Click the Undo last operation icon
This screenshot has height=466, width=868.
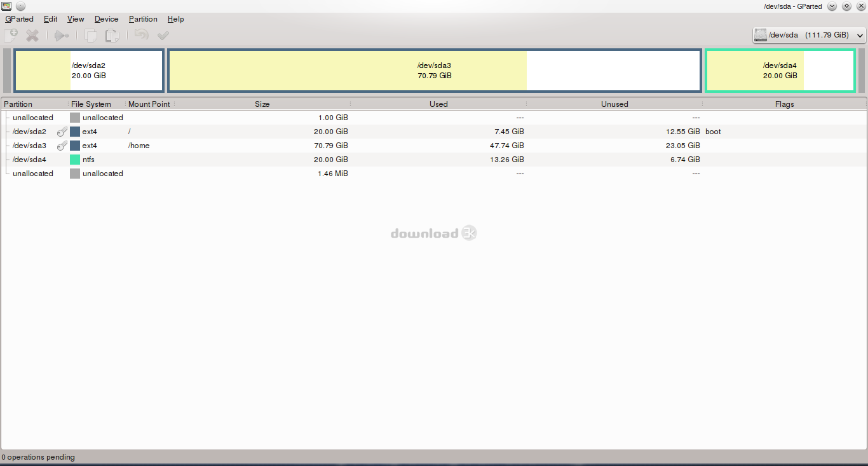click(x=141, y=35)
